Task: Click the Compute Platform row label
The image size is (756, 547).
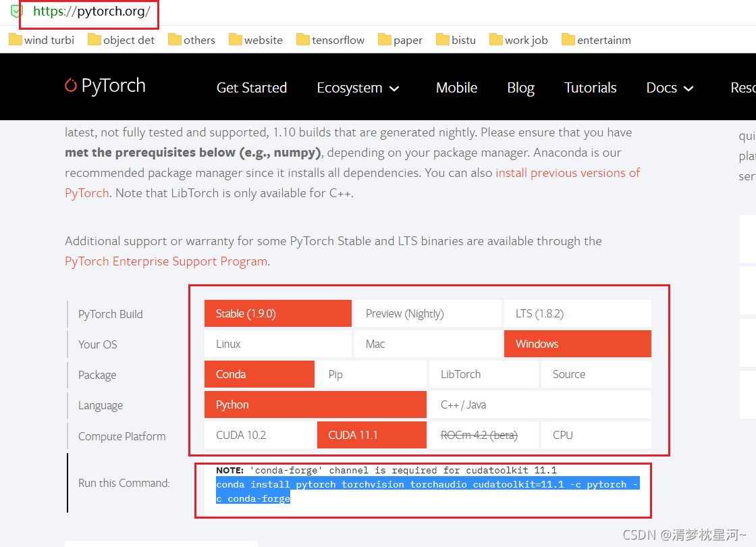Action: coord(122,436)
